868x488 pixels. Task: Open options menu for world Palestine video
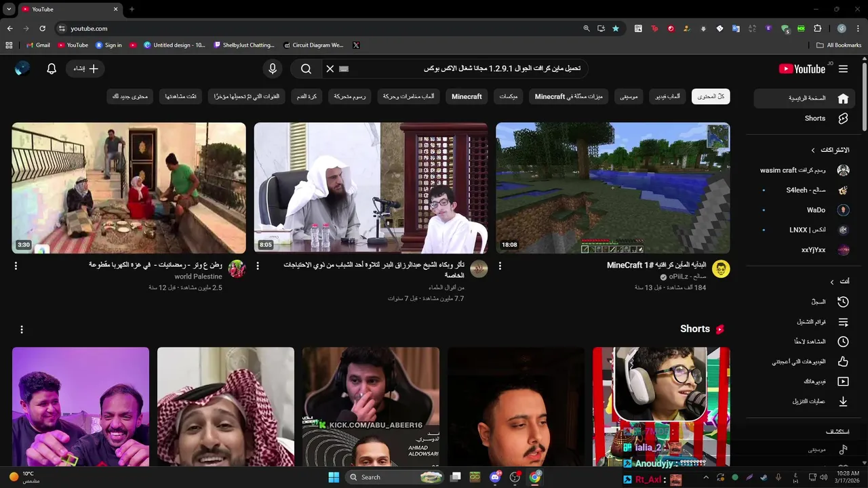point(16,266)
